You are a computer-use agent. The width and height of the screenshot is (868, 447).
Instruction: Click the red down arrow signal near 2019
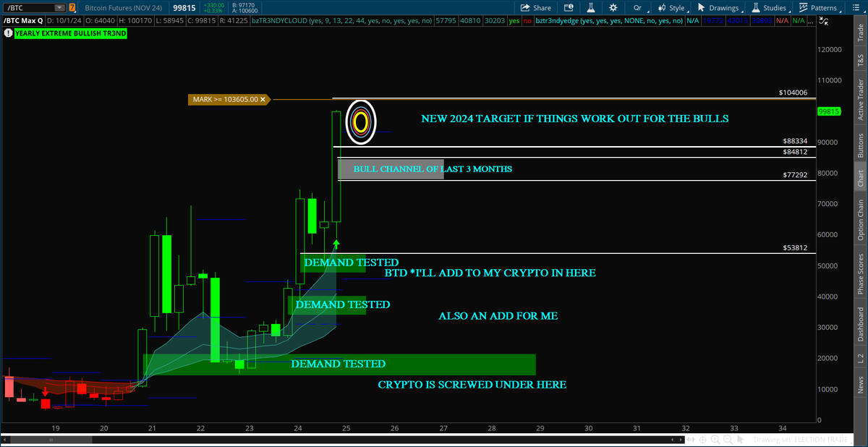point(46,391)
